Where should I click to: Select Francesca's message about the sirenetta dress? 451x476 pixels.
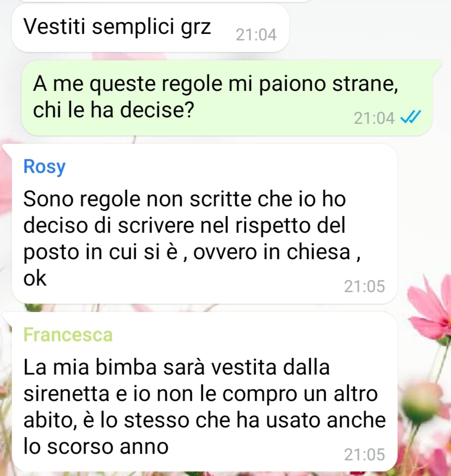coord(204,392)
